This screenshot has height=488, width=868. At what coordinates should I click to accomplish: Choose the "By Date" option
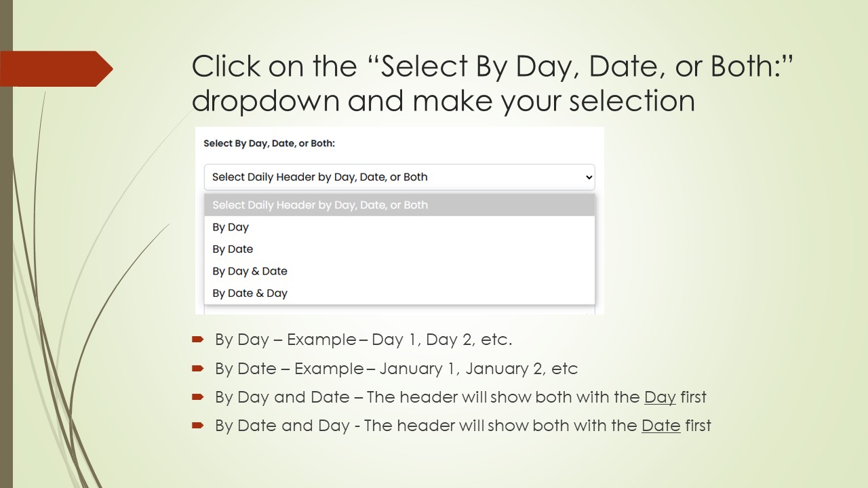pyautogui.click(x=233, y=249)
